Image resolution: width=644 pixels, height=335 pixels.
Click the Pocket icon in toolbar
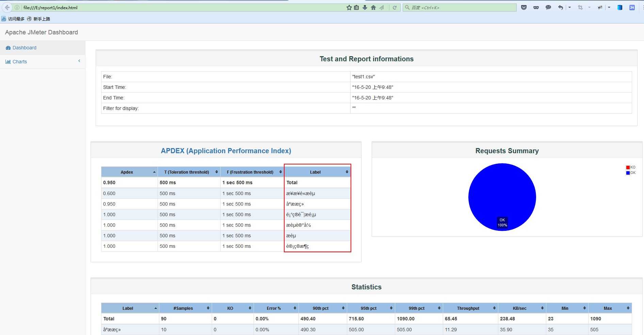(524, 7)
